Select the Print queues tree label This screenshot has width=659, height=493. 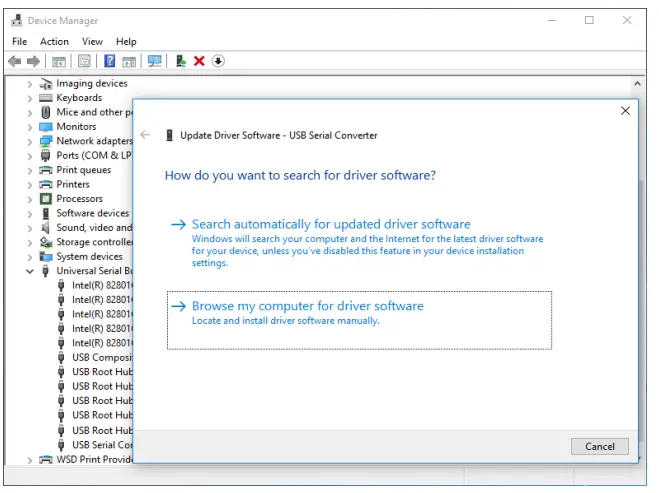click(84, 170)
